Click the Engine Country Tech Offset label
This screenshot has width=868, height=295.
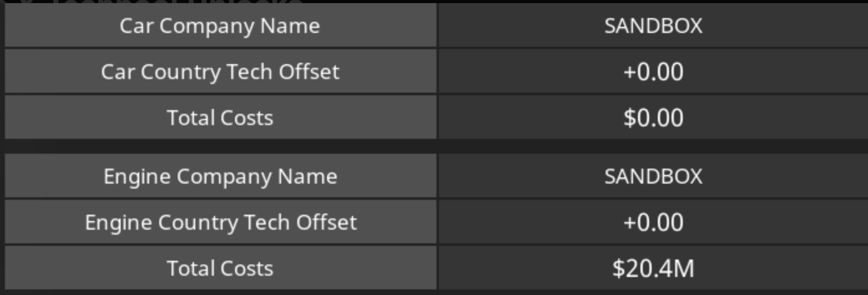tap(219, 222)
